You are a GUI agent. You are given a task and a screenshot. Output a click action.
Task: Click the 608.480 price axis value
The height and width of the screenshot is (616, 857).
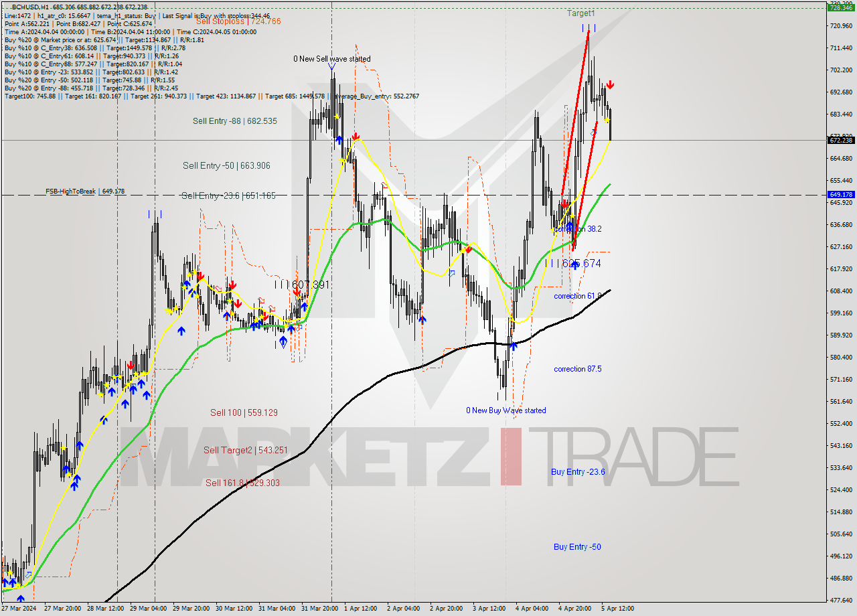pos(841,291)
